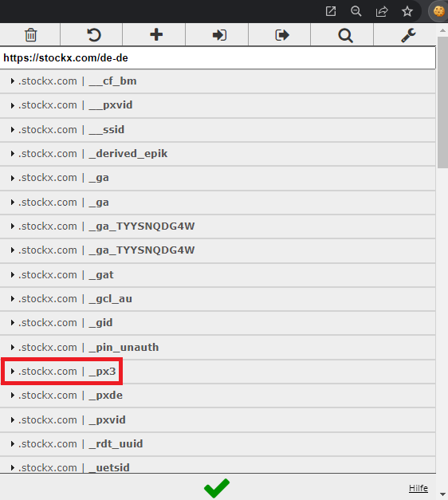
Task: Open options with the wrench icon
Action: click(x=408, y=35)
